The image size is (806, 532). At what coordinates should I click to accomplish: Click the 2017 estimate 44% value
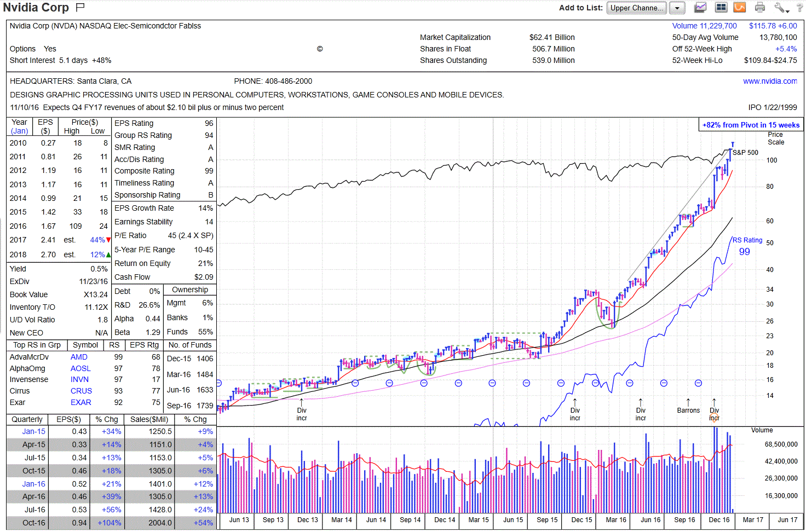click(x=97, y=240)
